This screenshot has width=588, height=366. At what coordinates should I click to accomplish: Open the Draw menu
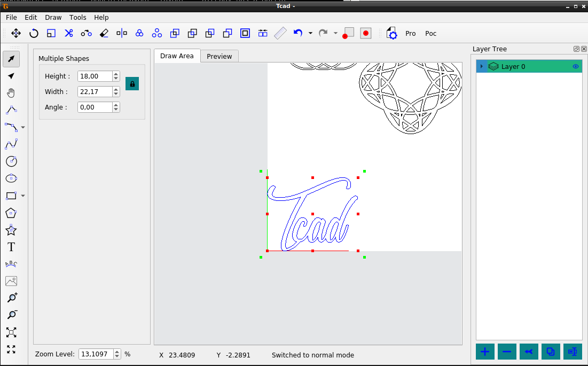(x=53, y=17)
